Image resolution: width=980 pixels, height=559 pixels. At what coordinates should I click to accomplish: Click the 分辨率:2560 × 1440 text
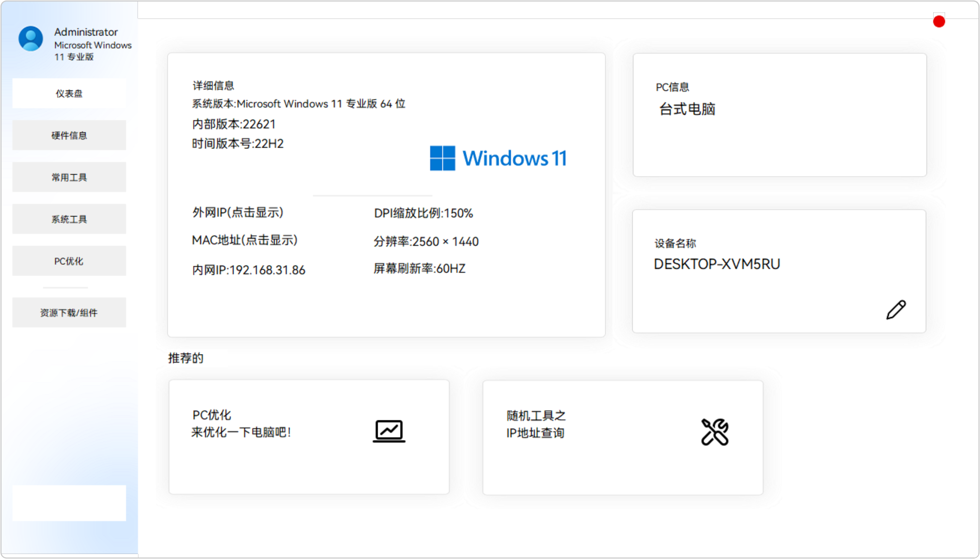click(x=426, y=242)
